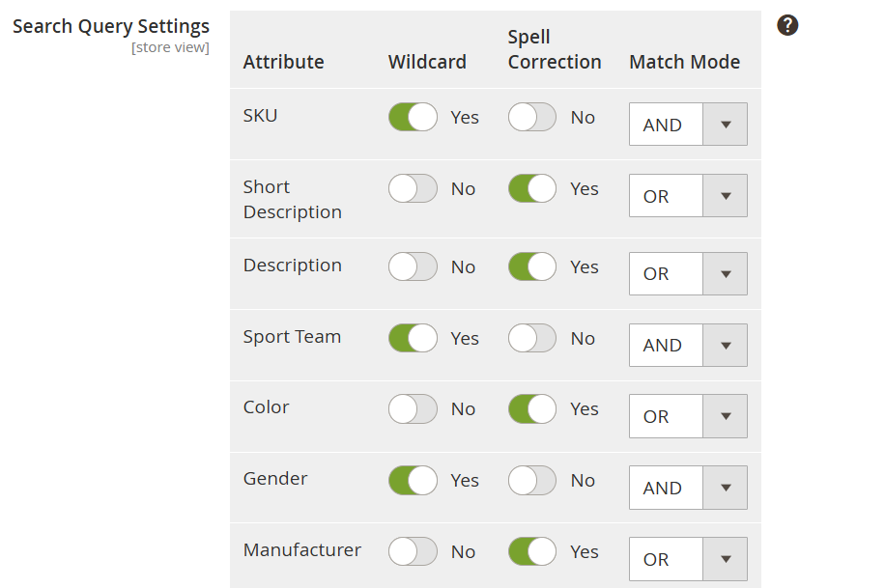
Task: Disable the SKU wildcard toggle
Action: (413, 118)
